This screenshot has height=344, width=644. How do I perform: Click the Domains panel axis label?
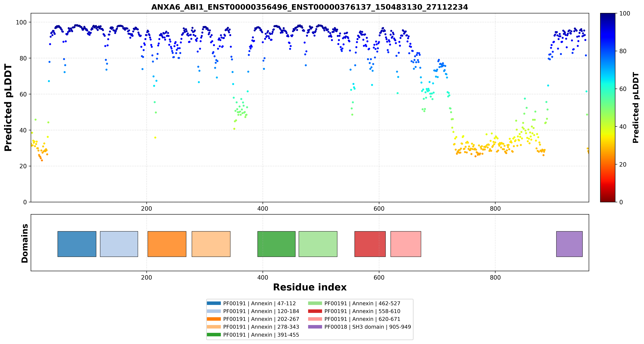pos(24,243)
